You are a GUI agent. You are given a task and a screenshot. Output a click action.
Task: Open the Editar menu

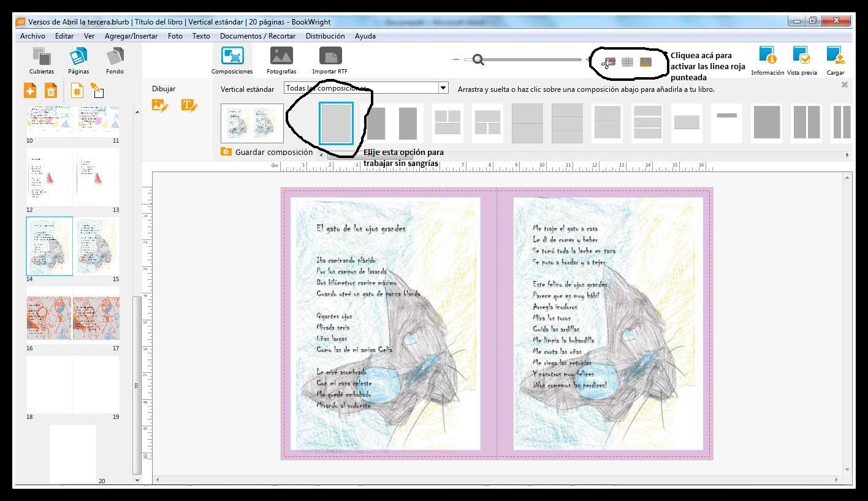pos(64,36)
